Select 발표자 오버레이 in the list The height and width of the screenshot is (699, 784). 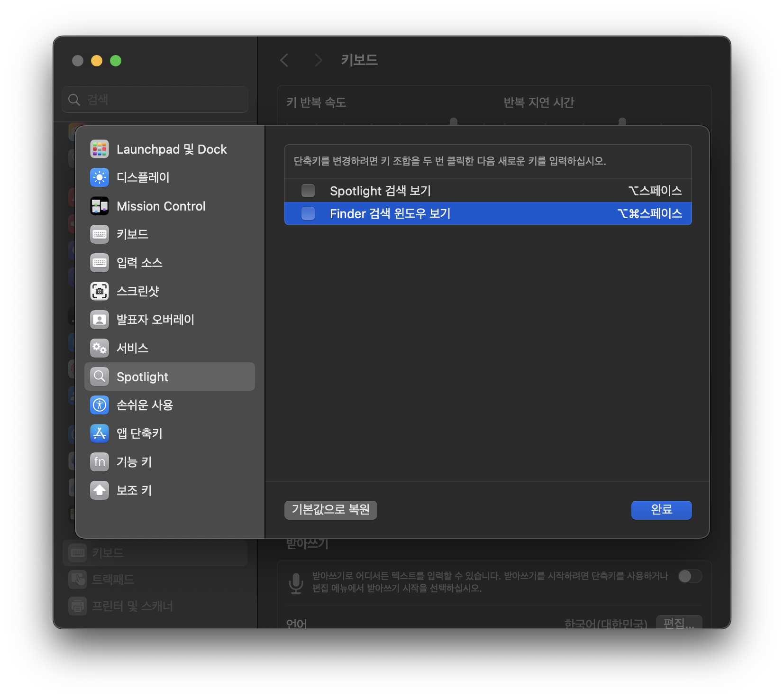[x=170, y=320]
